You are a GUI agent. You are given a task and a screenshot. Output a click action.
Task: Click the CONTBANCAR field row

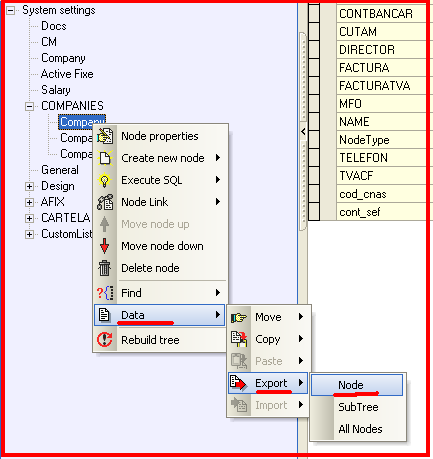381,14
